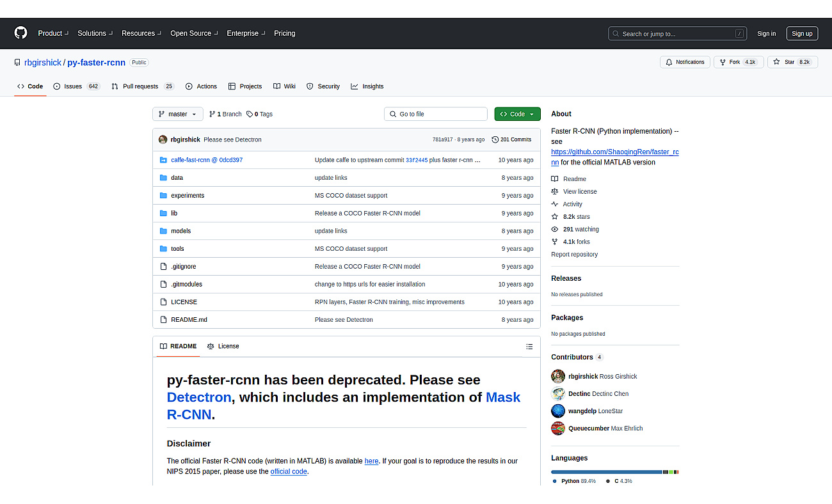Click Report repository link
832x504 pixels.
coord(574,255)
